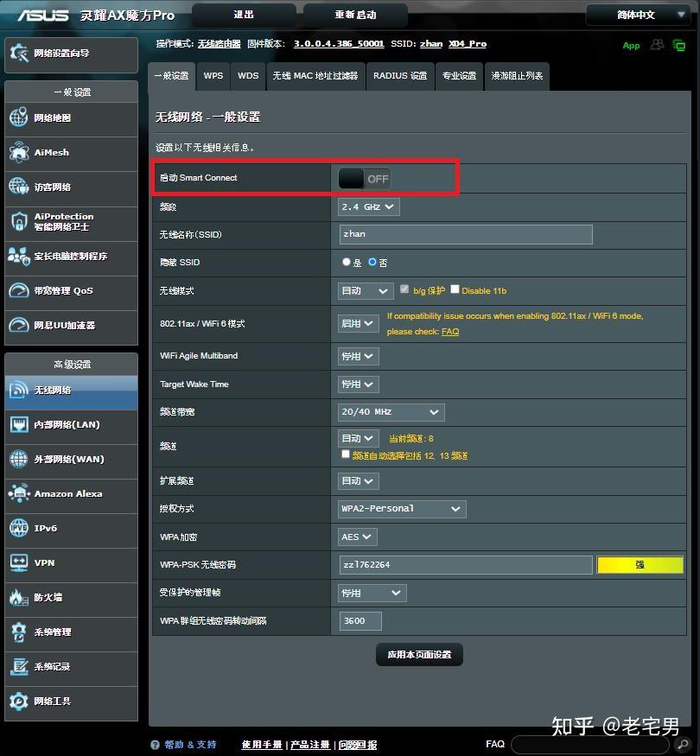Image resolution: width=700 pixels, height=756 pixels.
Task: Click the yellow 强 password strength bar
Action: click(x=640, y=564)
